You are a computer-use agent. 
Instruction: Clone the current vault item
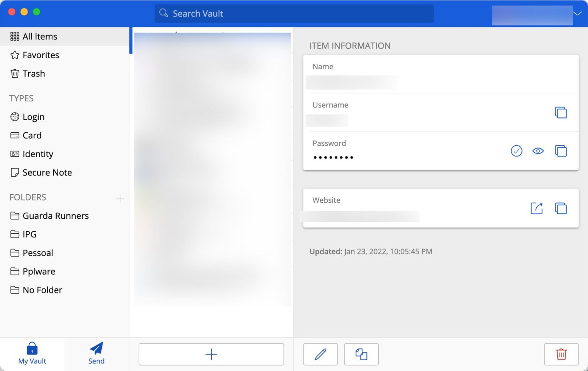[361, 354]
